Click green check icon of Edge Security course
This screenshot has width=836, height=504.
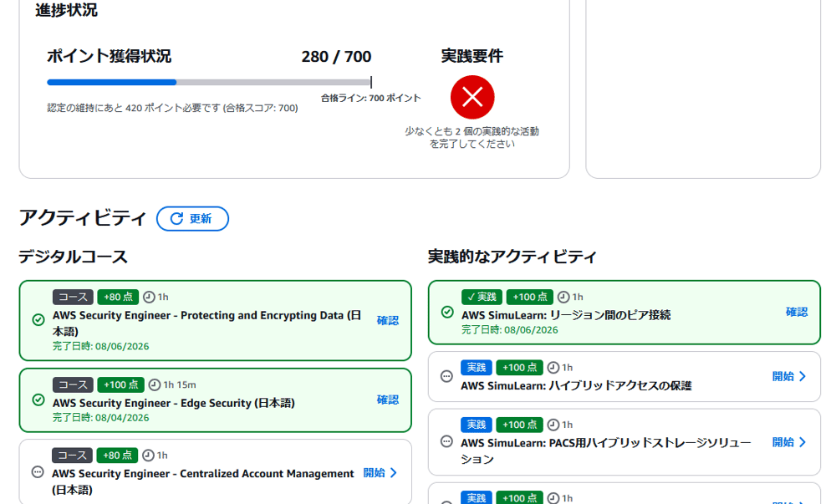(x=38, y=400)
